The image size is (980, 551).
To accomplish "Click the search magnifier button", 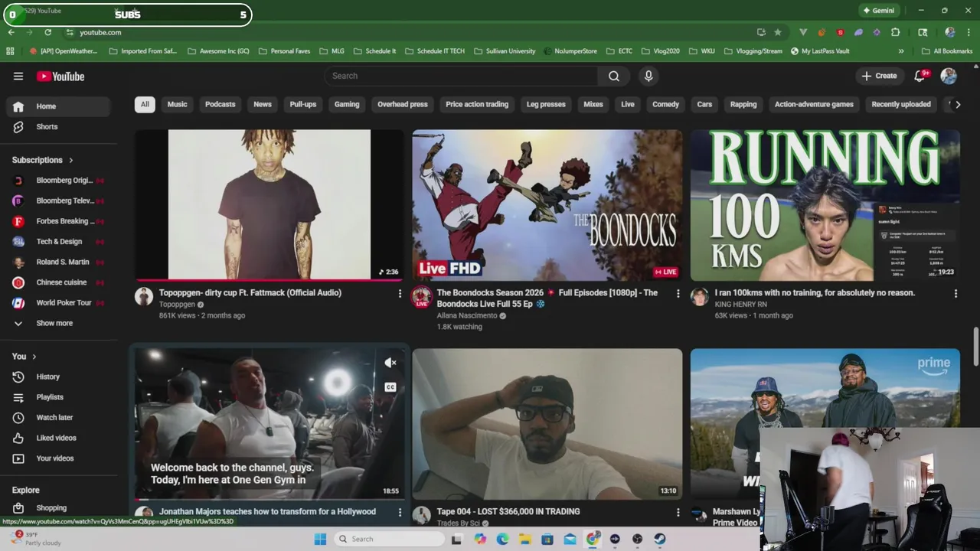I will tap(613, 76).
